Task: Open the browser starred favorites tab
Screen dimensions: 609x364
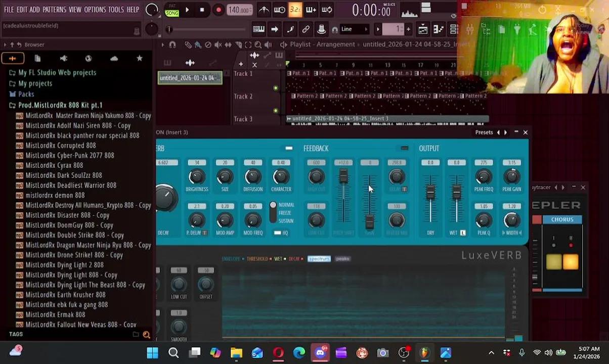Action: click(140, 59)
